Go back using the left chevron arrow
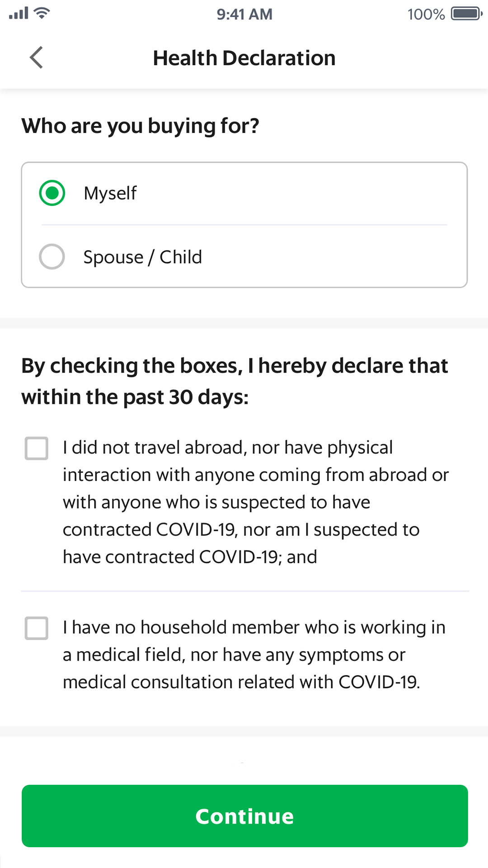The image size is (488, 868). pyautogui.click(x=36, y=57)
